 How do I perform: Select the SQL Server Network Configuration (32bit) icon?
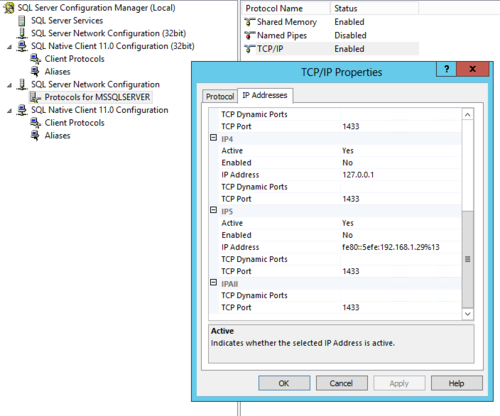point(22,33)
